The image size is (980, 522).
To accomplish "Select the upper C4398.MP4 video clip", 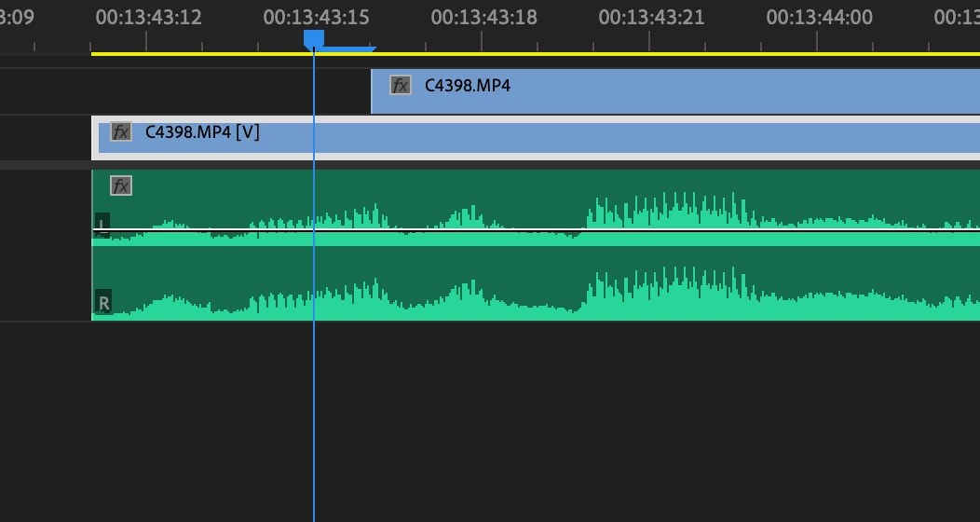I will point(675,91).
